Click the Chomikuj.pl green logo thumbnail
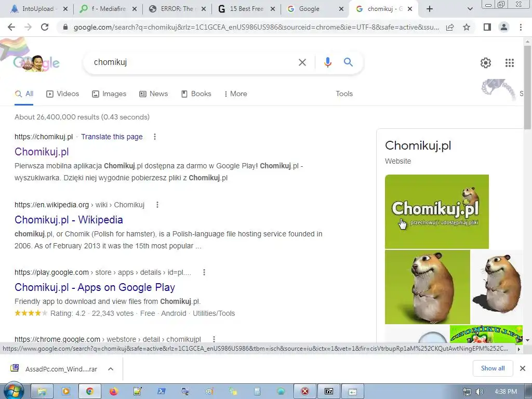This screenshot has width=532, height=399. 436,211
